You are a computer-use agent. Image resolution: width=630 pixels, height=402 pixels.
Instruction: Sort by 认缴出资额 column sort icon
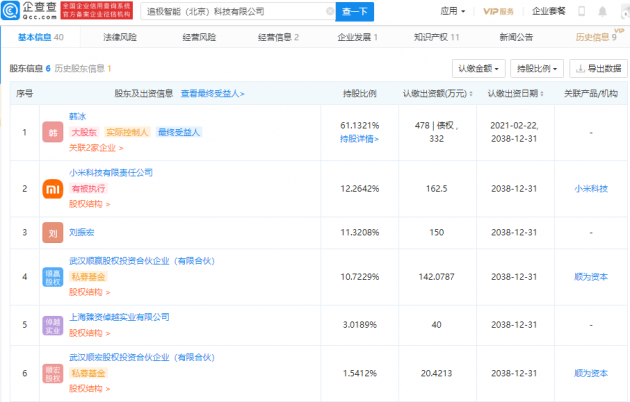pyautogui.click(x=471, y=94)
